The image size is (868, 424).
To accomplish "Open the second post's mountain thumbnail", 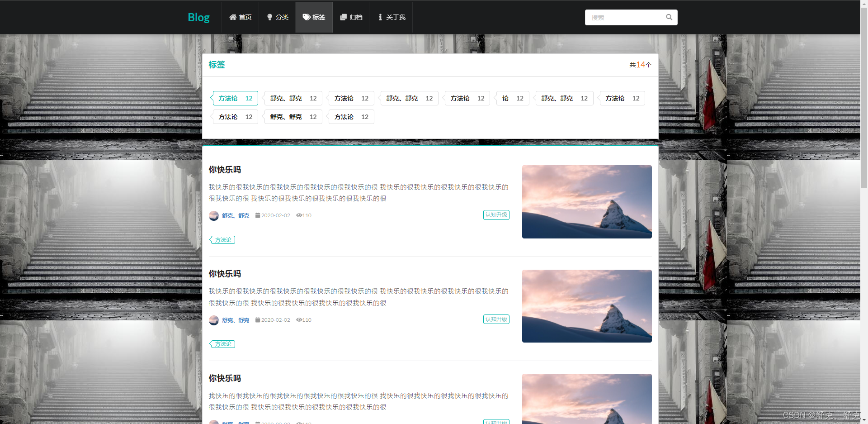I will click(x=587, y=306).
